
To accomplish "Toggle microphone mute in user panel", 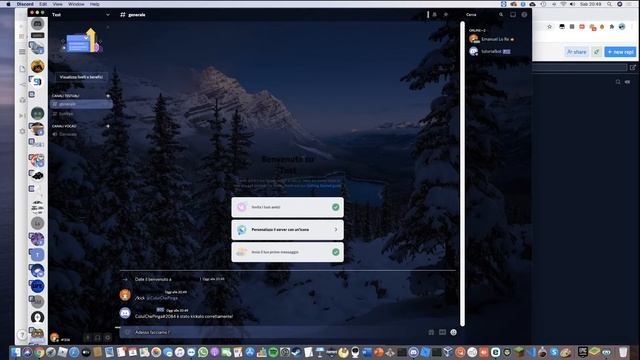I will (x=87, y=338).
